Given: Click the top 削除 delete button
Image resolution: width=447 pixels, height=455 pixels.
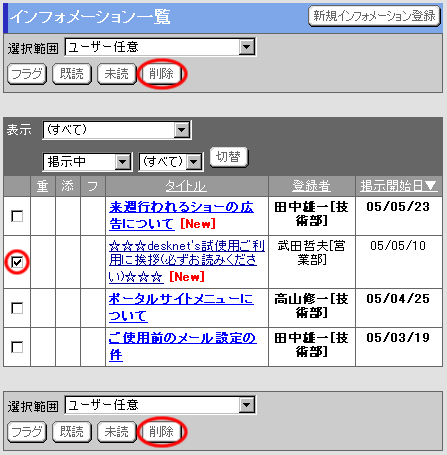Looking at the screenshot, I should 161,74.
